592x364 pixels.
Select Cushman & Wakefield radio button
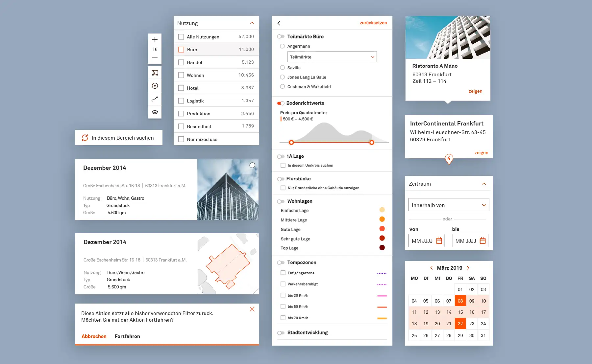(x=282, y=86)
